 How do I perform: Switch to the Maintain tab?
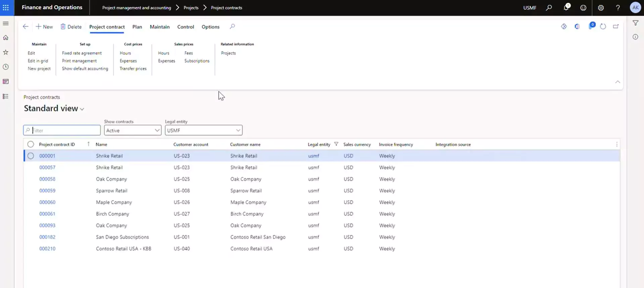[159, 27]
